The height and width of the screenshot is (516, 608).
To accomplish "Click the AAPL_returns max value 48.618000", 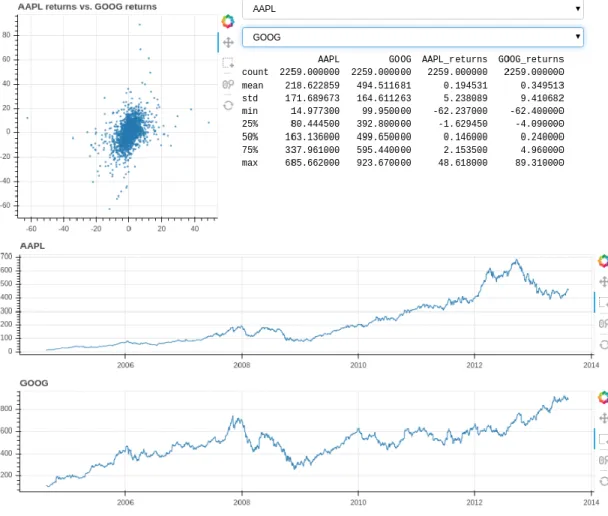I will coord(463,163).
